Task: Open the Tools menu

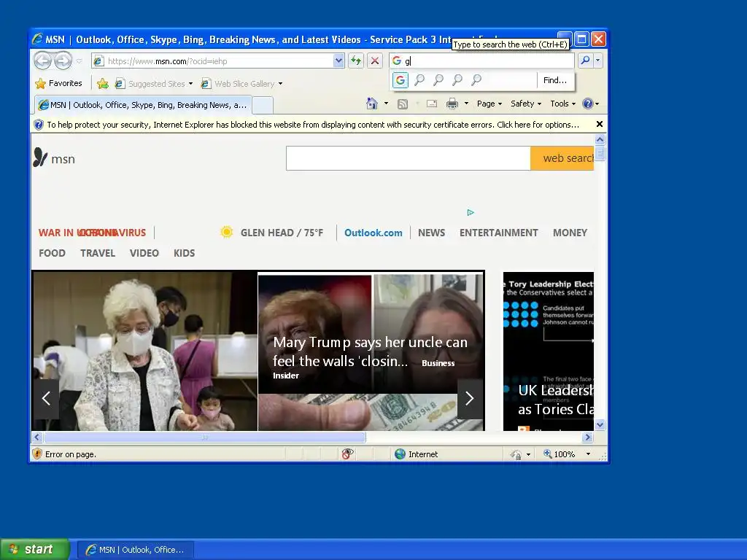Action: (562, 104)
